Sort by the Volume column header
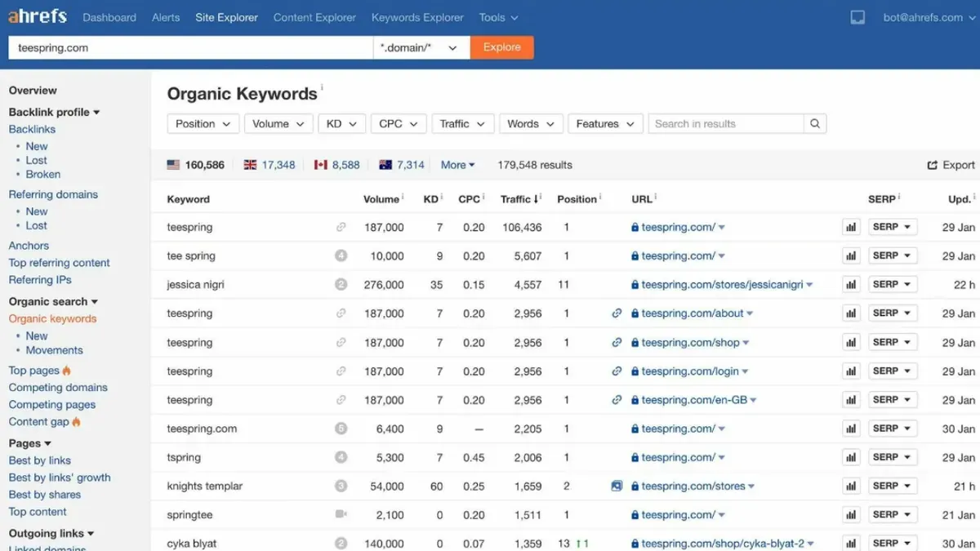Image resolution: width=980 pixels, height=551 pixels. coord(383,199)
